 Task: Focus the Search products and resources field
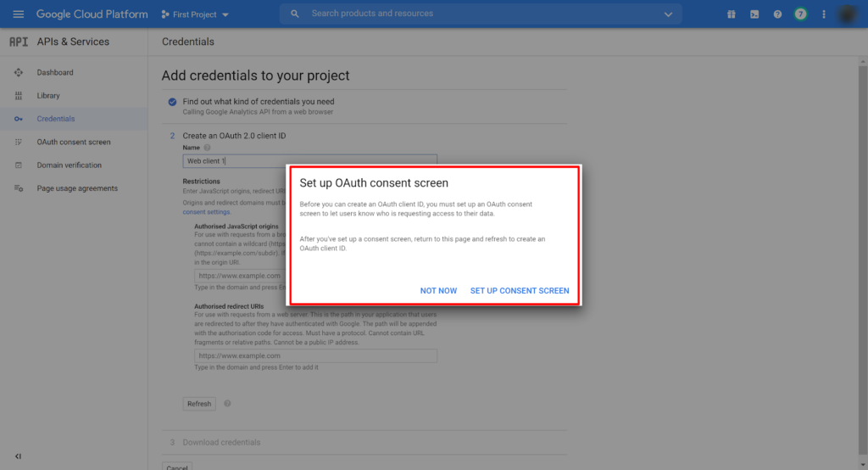tap(481, 14)
